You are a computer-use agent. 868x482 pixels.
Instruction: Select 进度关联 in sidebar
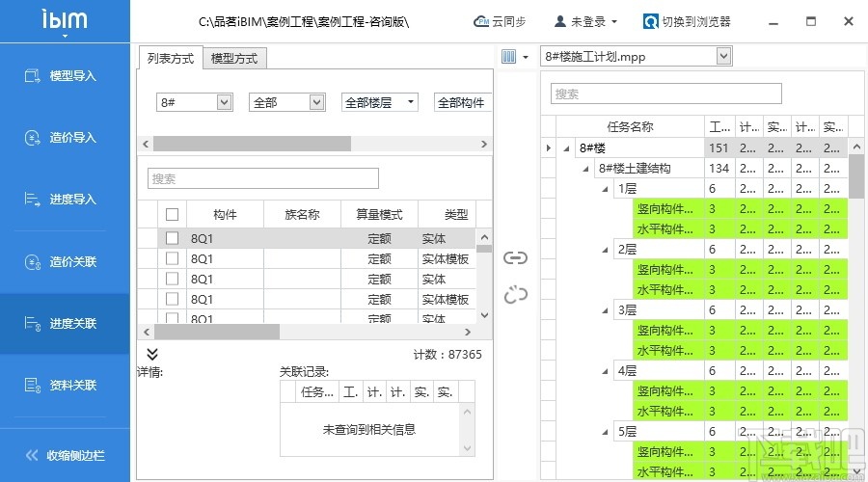click(x=65, y=324)
